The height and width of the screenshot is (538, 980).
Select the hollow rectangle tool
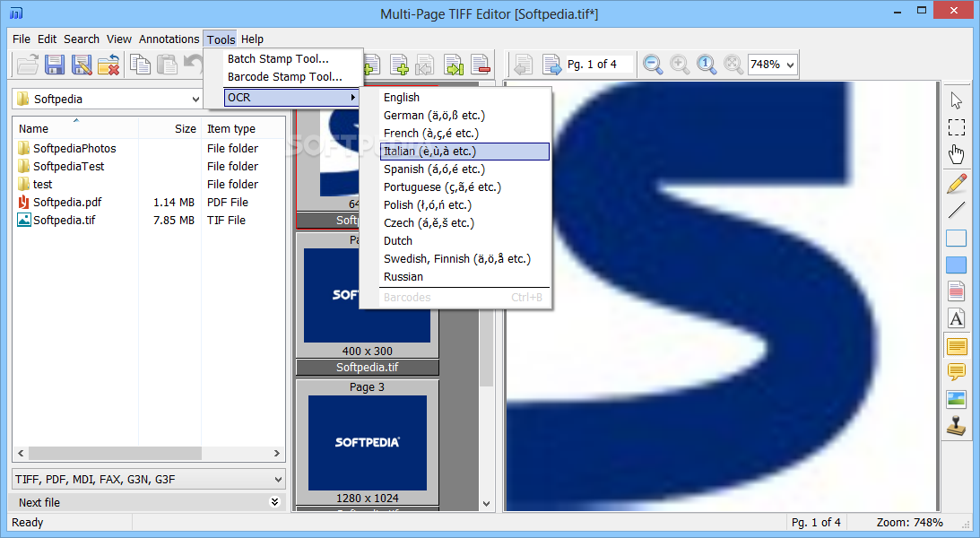coord(957,239)
